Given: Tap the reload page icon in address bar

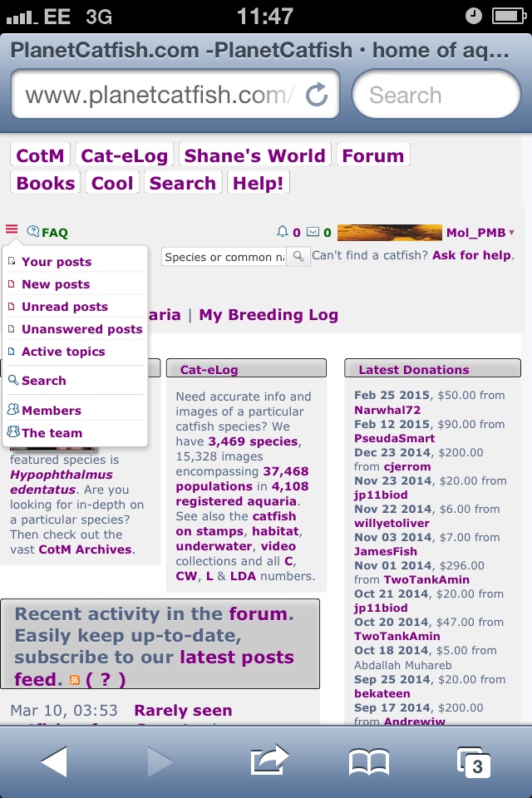Looking at the screenshot, I should (316, 95).
